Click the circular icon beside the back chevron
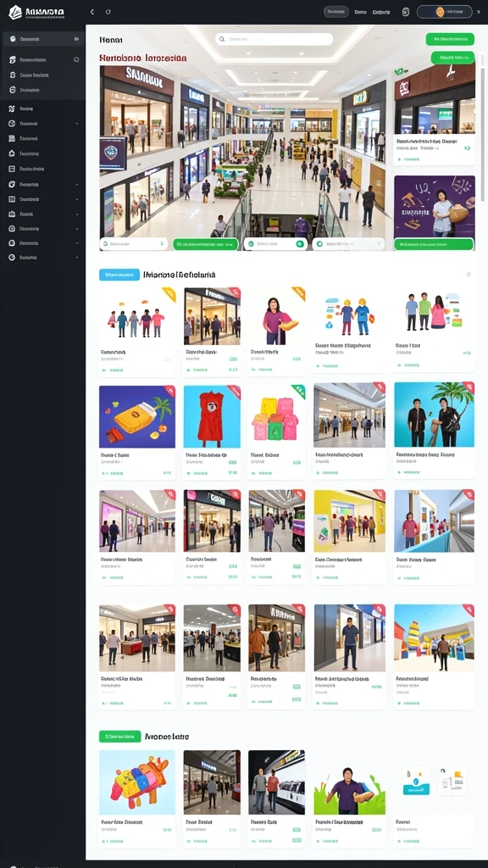 (x=108, y=12)
